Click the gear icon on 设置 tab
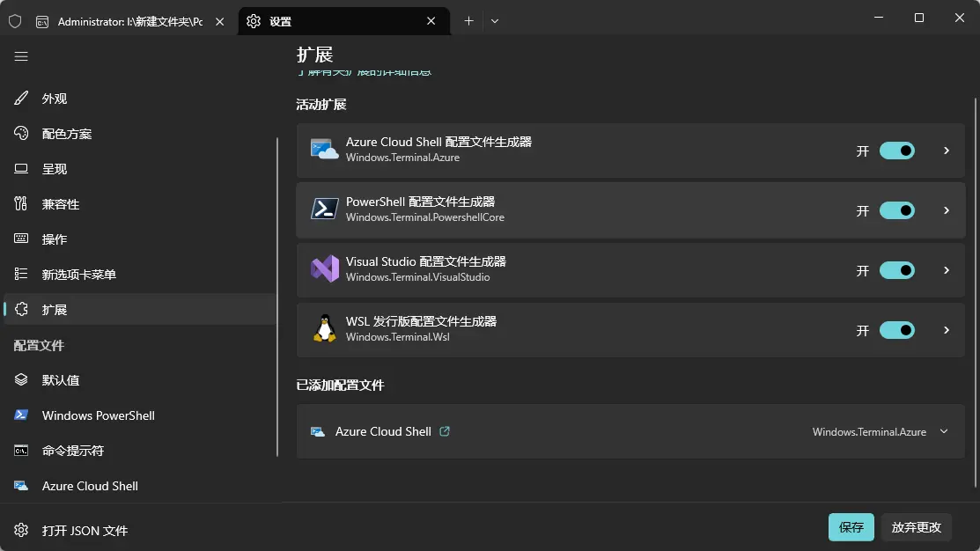980x551 pixels. tap(253, 21)
